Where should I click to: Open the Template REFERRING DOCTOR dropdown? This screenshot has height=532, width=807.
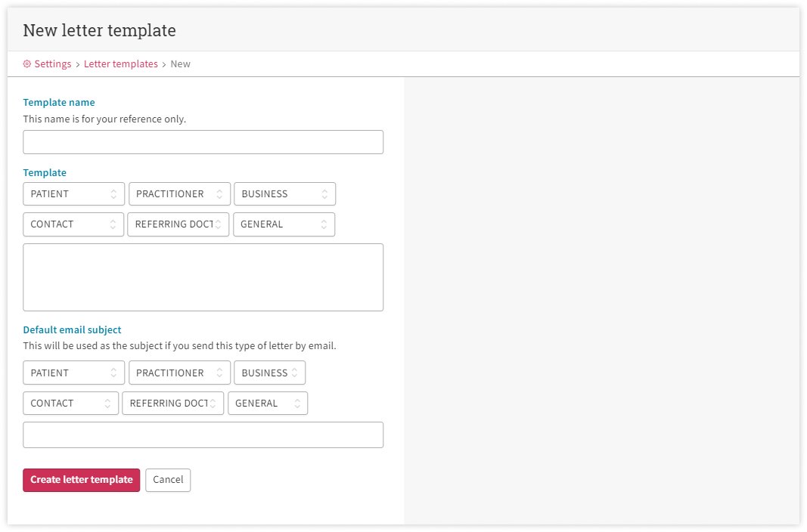pyautogui.click(x=178, y=224)
